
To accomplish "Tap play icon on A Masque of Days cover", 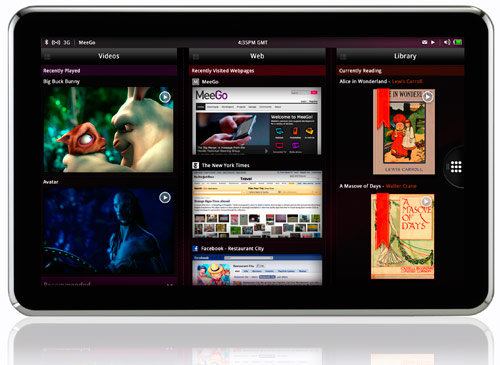I will [426, 201].
